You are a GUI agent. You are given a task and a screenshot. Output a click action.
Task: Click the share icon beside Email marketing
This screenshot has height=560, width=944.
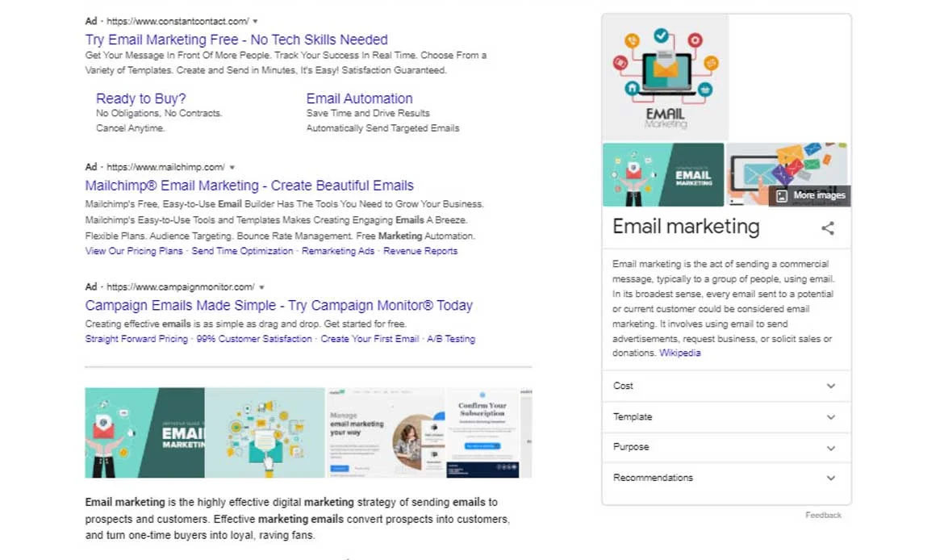tap(827, 228)
